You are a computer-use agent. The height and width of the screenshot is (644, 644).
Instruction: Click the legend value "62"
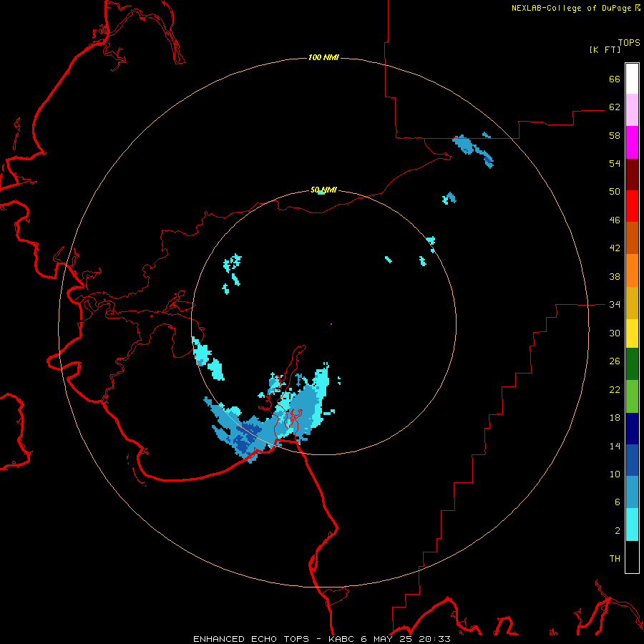click(x=615, y=107)
